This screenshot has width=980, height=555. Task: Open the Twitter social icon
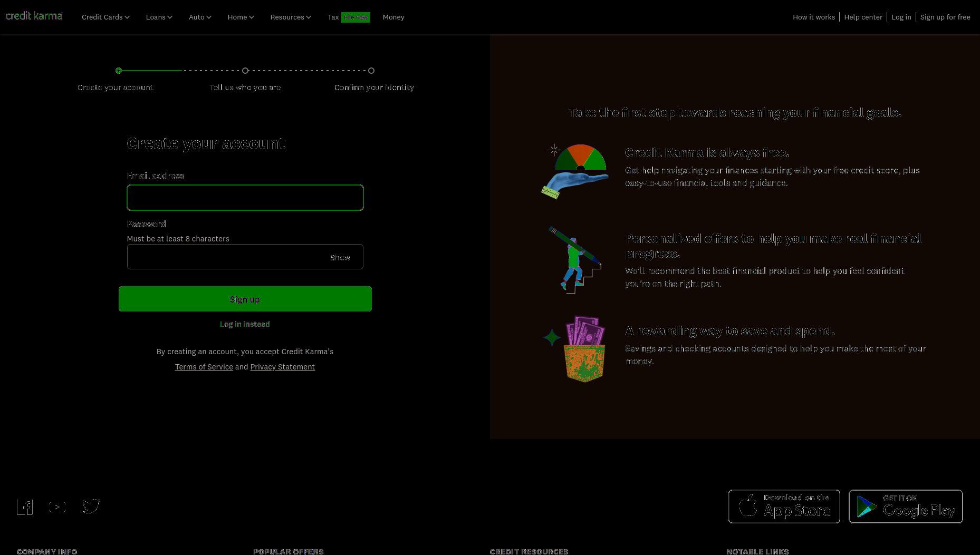point(91,506)
